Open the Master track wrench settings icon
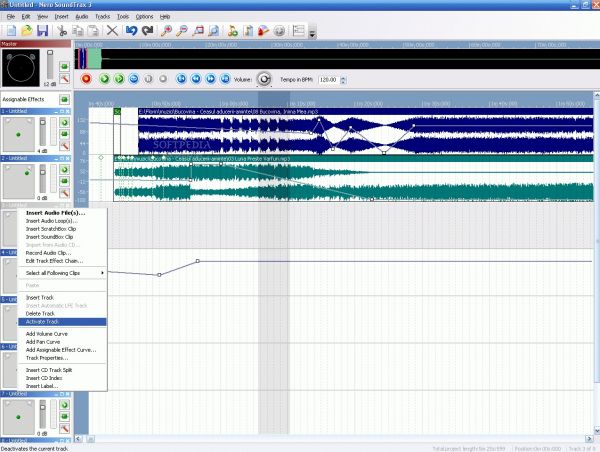Viewport: 600px width, 452px height. 63,77
